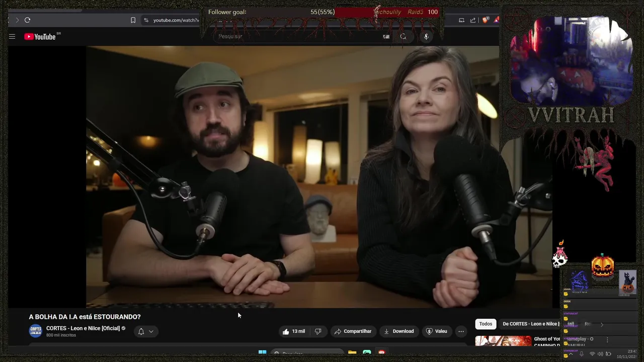Select the Todos filter chip
This screenshot has width=644, height=362.
point(486,324)
